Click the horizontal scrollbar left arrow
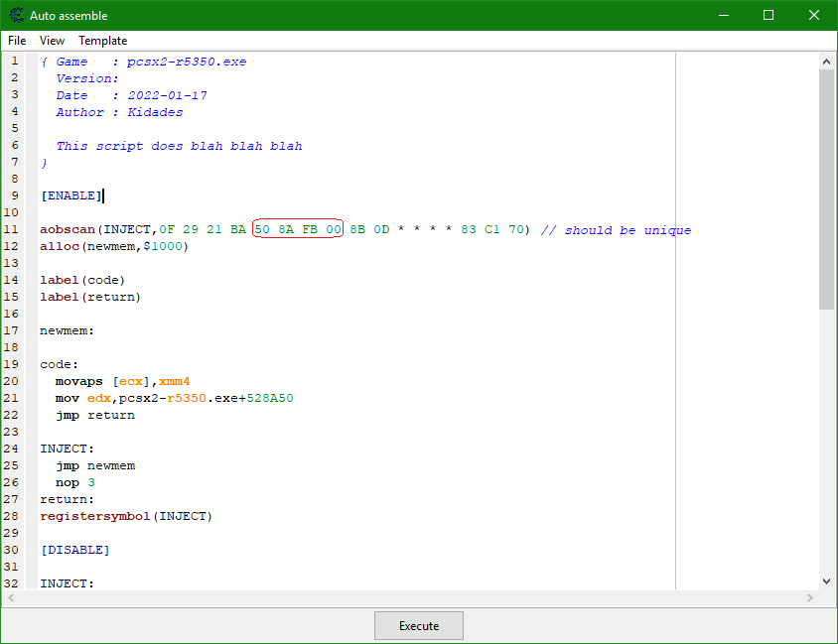This screenshot has height=644, width=838. tap(11, 598)
